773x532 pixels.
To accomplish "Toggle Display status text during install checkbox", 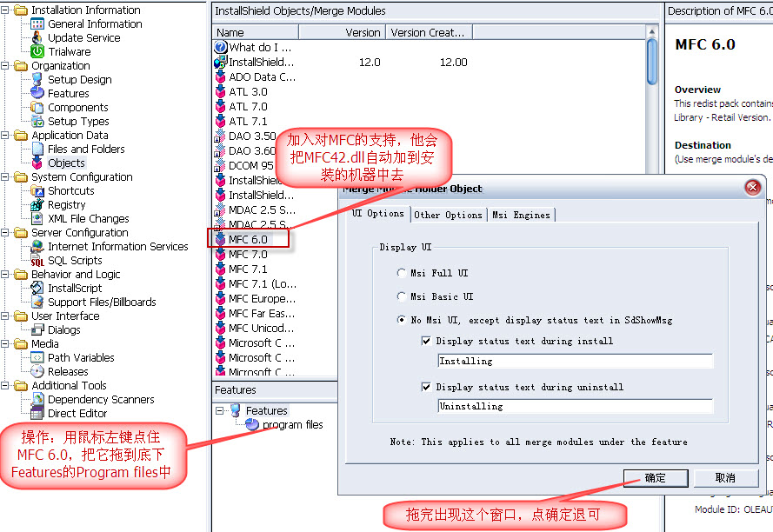I will pyautogui.click(x=426, y=341).
